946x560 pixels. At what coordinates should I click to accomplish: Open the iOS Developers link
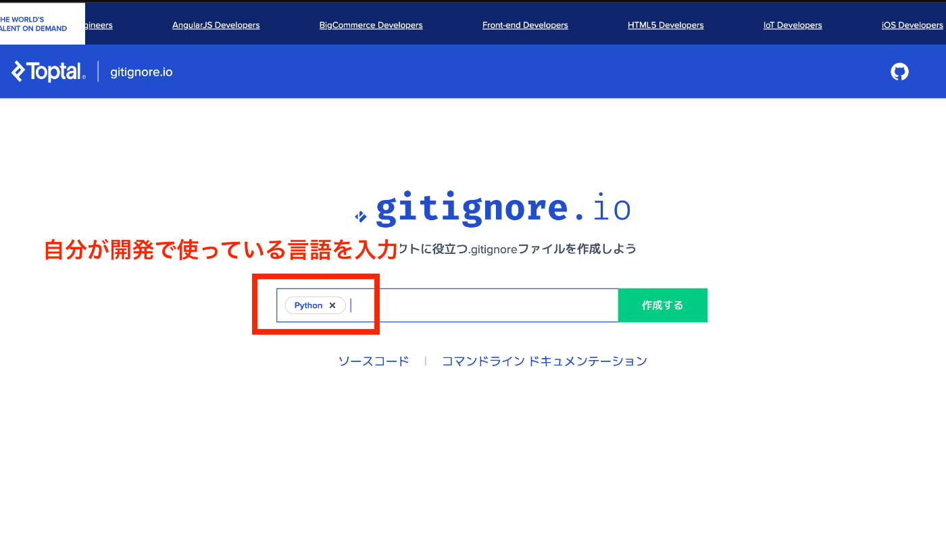(x=912, y=25)
